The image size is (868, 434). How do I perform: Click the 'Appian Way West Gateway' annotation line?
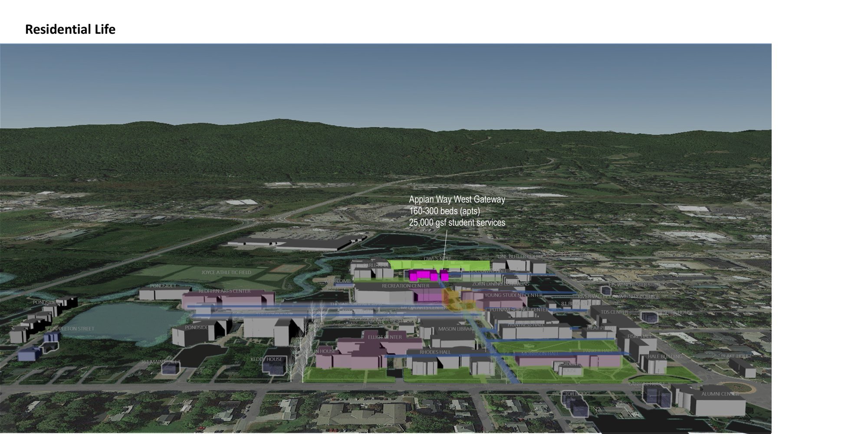click(457, 199)
